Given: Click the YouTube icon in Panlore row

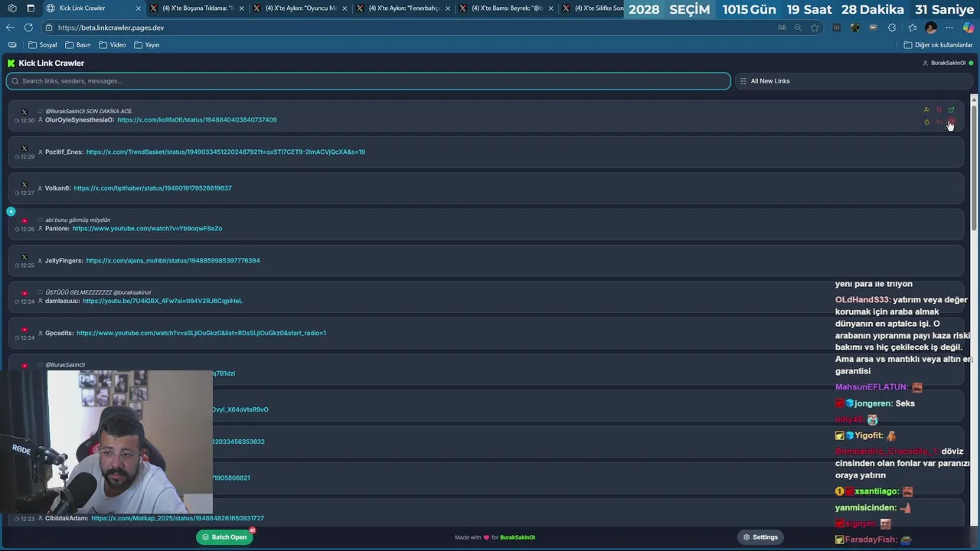Looking at the screenshot, I should (24, 221).
